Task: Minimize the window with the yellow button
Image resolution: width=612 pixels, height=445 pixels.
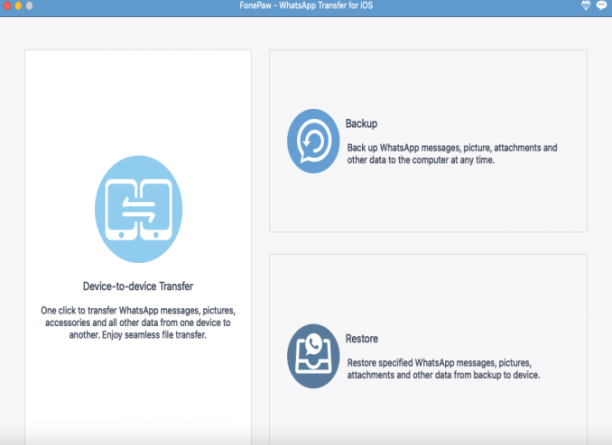Action: click(18, 5)
